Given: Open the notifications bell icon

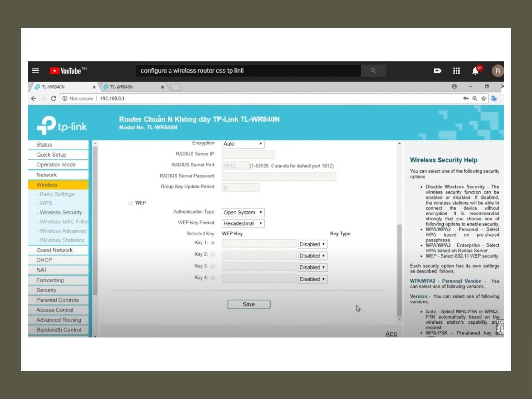Looking at the screenshot, I should [475, 71].
